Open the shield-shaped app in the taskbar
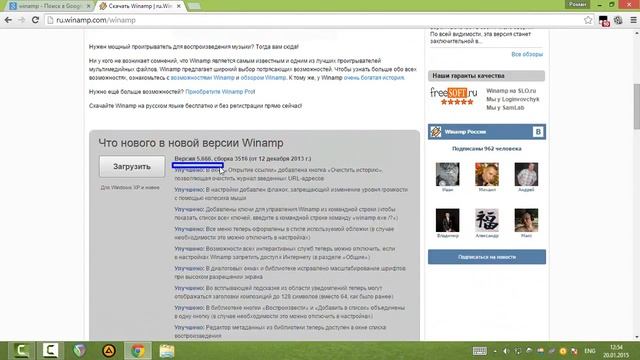This screenshot has height=360, width=640. [x=80, y=351]
